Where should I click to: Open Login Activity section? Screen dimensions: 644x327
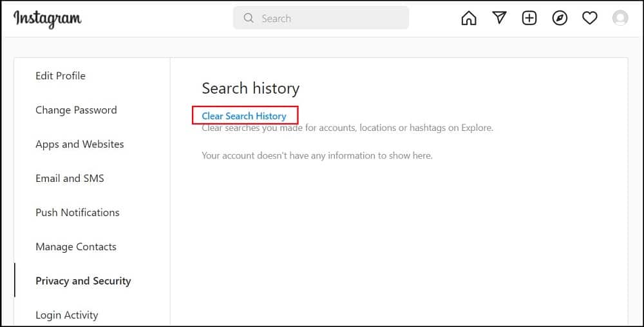click(67, 315)
